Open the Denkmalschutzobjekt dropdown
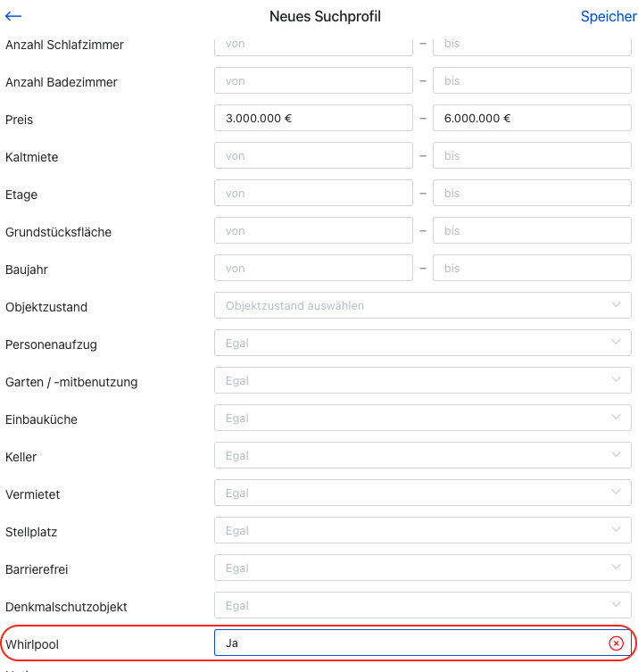Image resolution: width=638 pixels, height=672 pixels. [422, 605]
